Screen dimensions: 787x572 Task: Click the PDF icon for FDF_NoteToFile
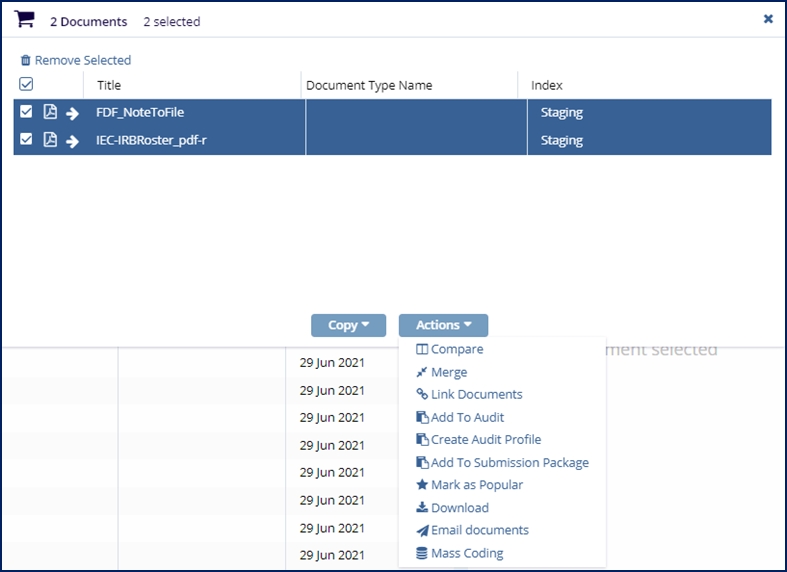[50, 113]
